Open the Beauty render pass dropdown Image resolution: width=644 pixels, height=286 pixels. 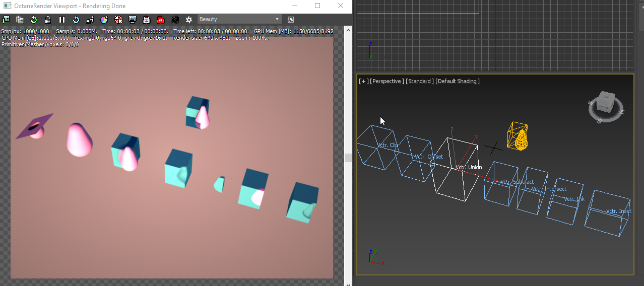239,19
